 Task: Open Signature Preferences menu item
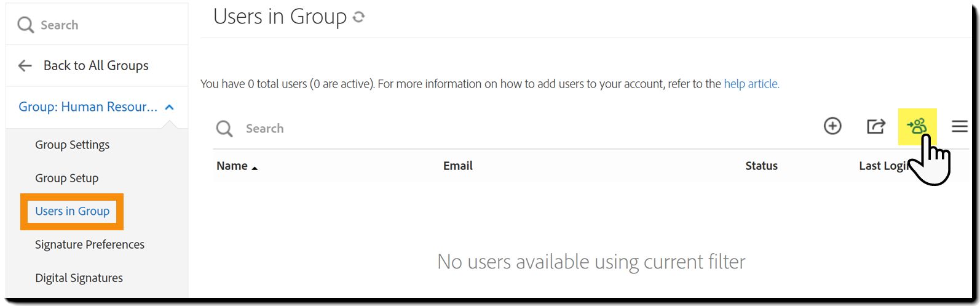click(90, 244)
